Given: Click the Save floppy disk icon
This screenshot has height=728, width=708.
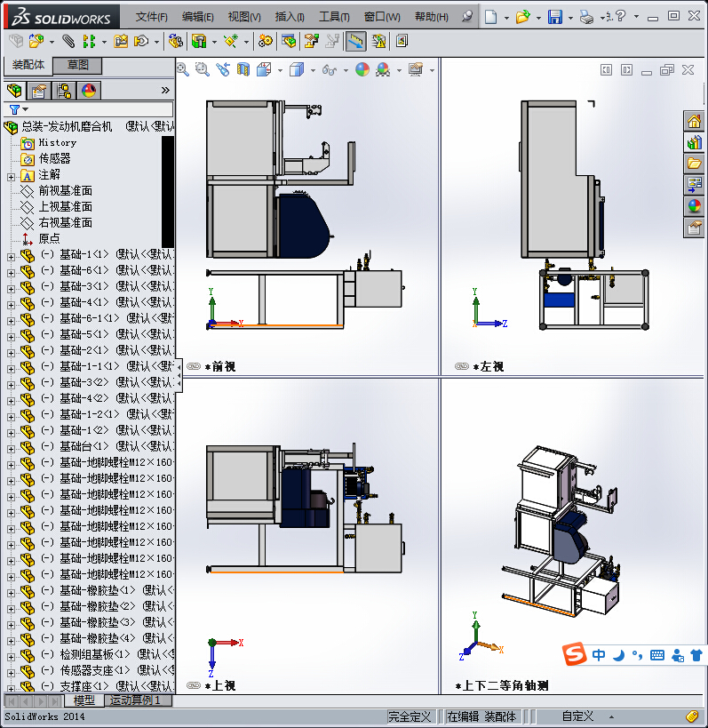Looking at the screenshot, I should pos(555,17).
